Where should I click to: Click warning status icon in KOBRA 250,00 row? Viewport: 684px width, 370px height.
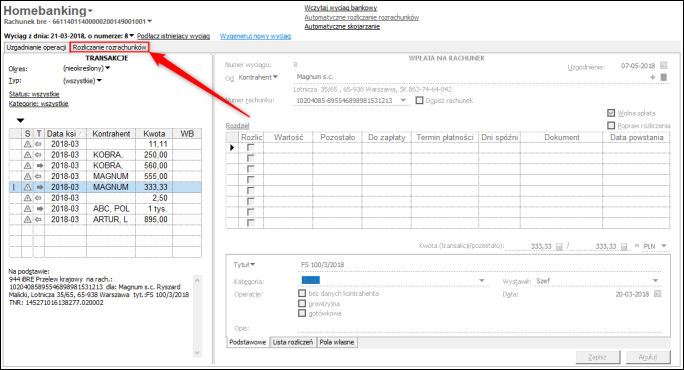(x=27, y=155)
